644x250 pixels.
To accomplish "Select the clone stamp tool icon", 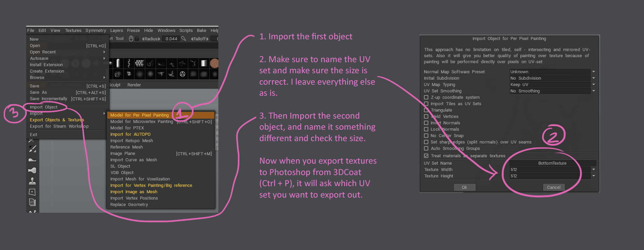I will pyautogui.click(x=32, y=181).
